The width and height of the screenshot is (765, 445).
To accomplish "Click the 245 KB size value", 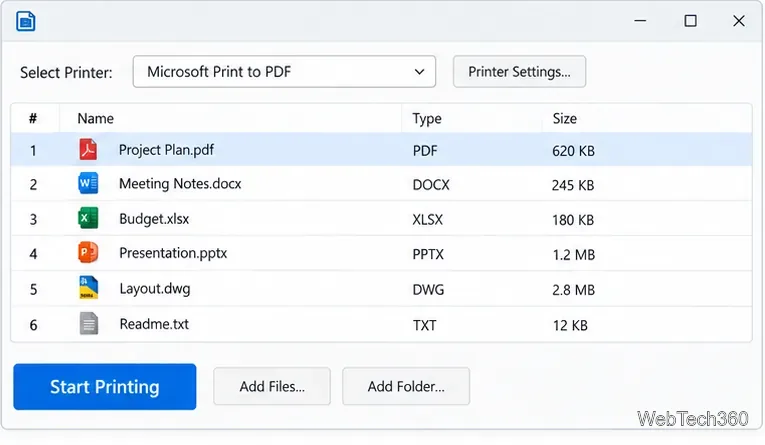I will (573, 185).
